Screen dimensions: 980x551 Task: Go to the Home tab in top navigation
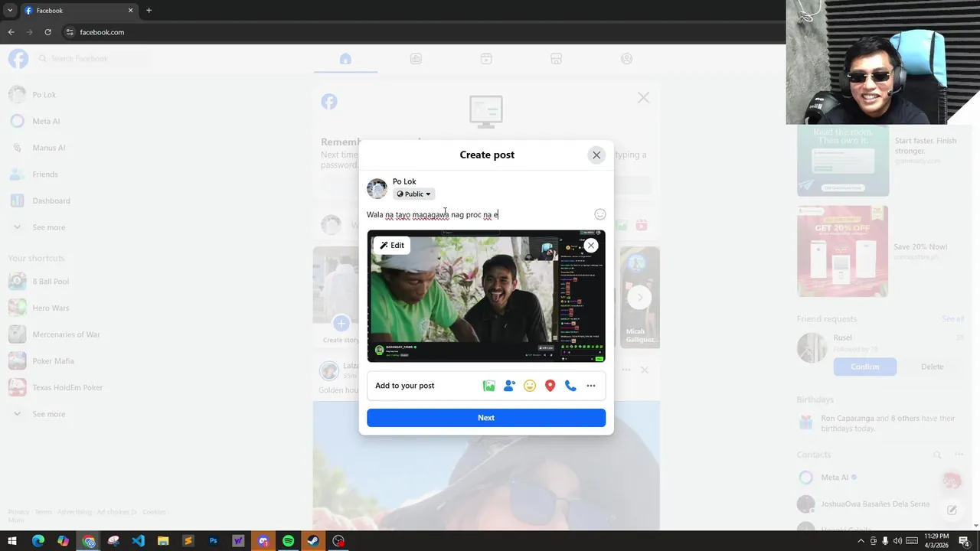(345, 59)
